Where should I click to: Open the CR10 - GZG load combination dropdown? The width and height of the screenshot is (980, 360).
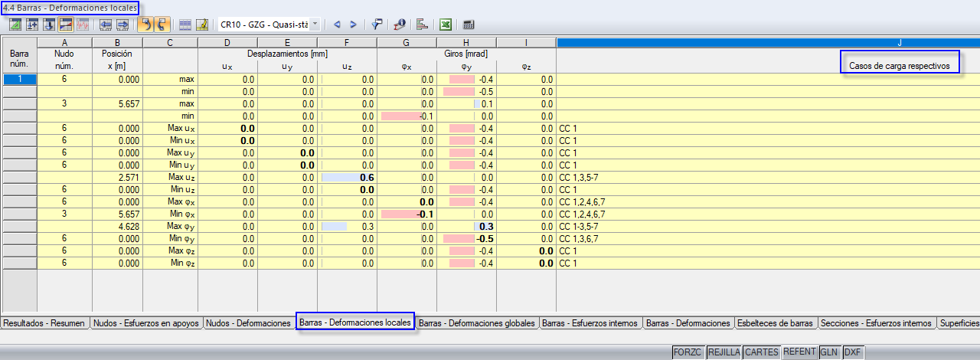[x=315, y=25]
